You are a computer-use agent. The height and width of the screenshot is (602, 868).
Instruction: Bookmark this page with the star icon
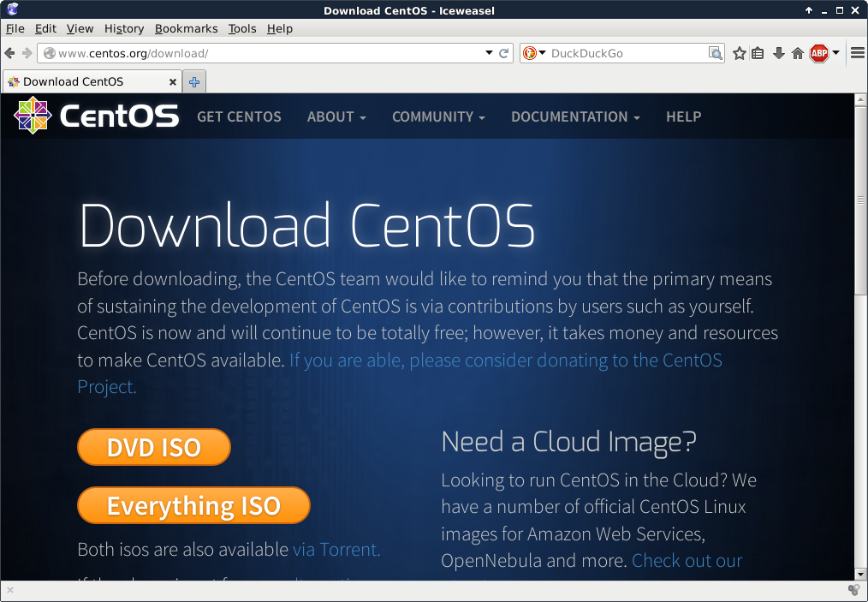click(x=739, y=53)
